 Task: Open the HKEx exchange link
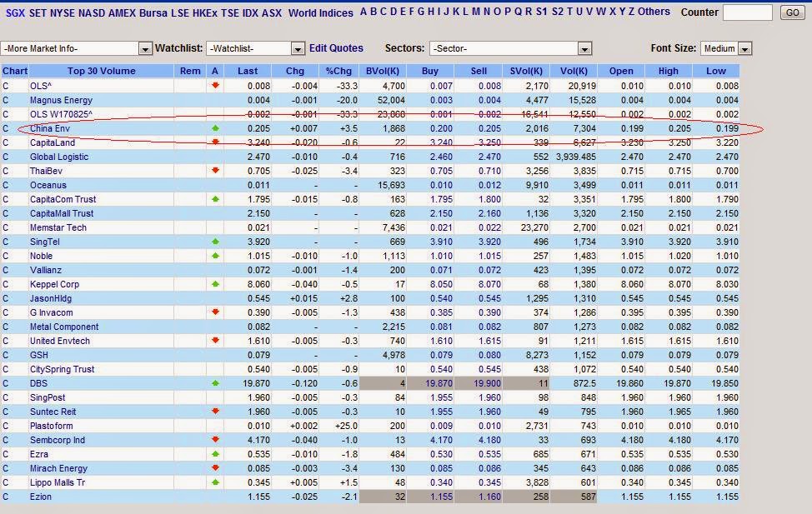[x=205, y=13]
